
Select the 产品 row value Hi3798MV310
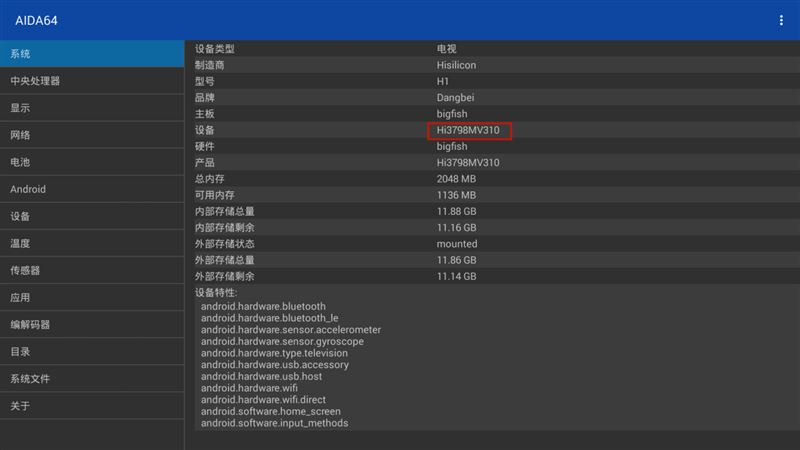468,163
